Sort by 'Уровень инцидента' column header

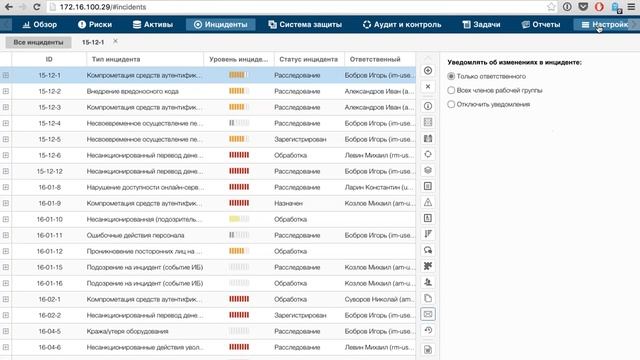[x=239, y=59]
